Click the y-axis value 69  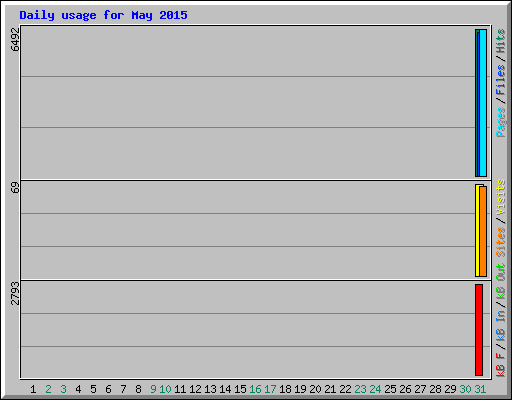click(15, 188)
